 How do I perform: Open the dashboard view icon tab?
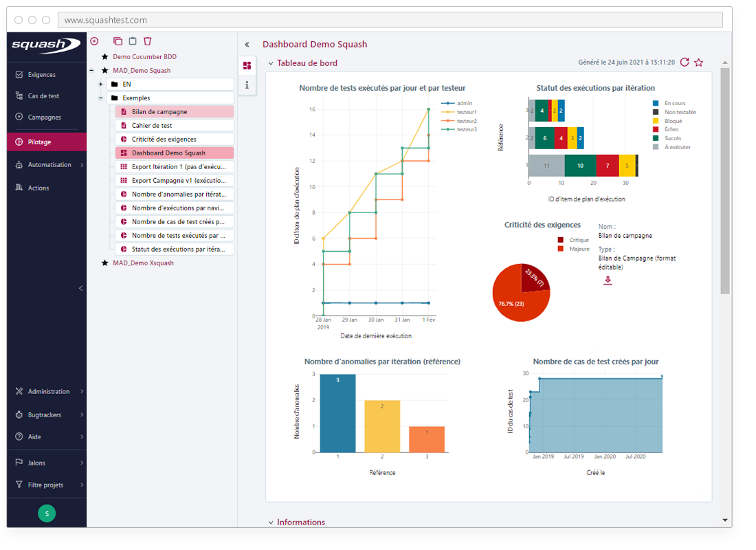pyautogui.click(x=247, y=65)
